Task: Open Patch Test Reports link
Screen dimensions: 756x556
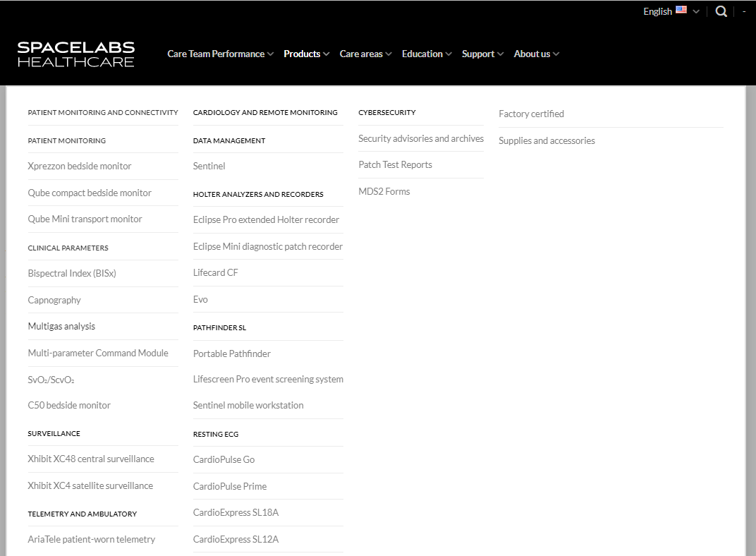Action: click(396, 165)
